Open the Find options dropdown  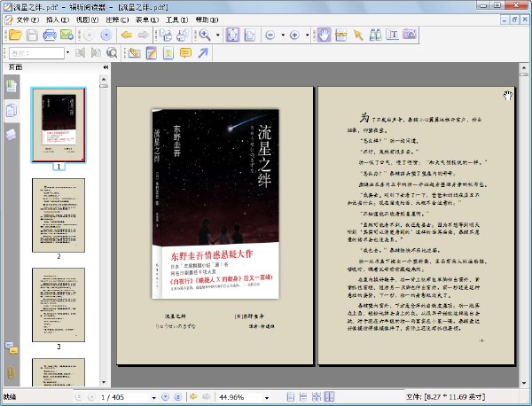click(x=67, y=52)
